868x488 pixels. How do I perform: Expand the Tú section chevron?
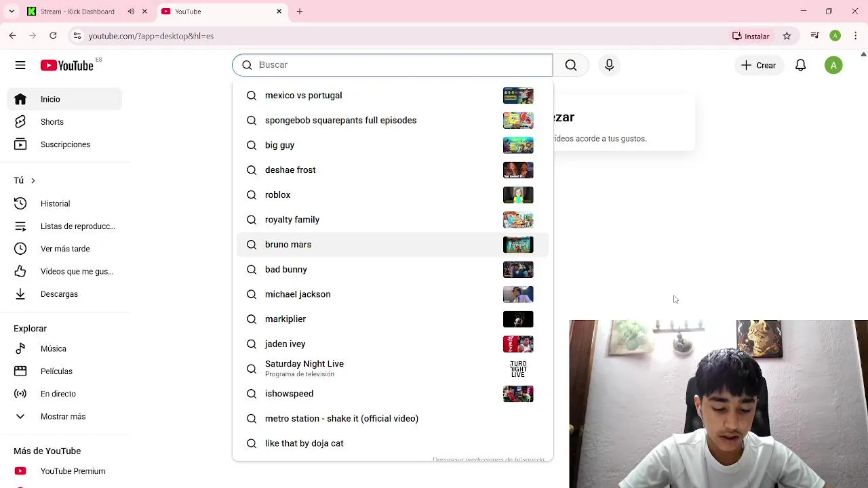[33, 180]
